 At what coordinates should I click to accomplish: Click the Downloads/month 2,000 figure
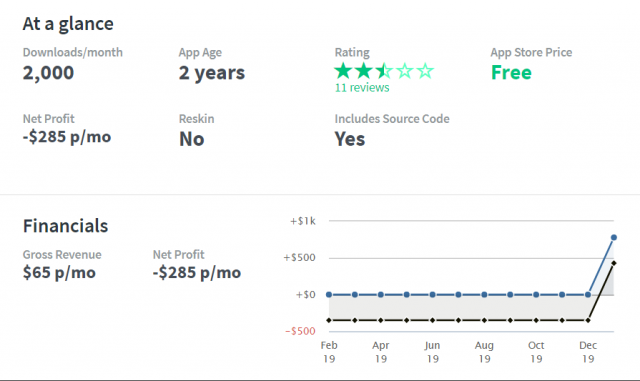48,73
